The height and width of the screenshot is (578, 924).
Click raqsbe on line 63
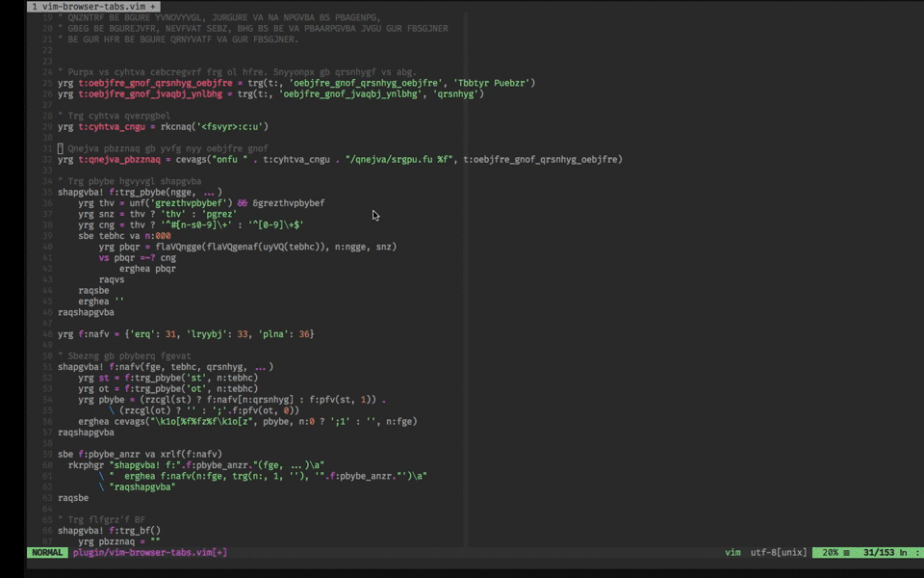click(x=73, y=498)
